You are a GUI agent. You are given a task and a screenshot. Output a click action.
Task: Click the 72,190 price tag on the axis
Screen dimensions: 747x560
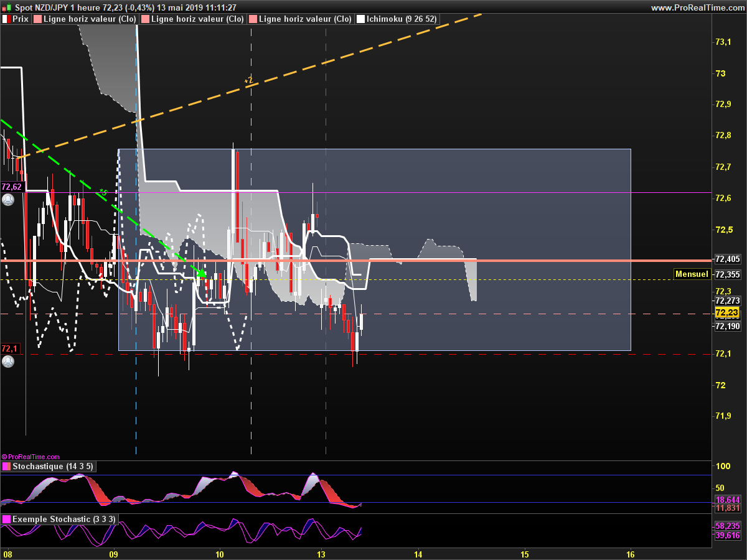point(728,326)
